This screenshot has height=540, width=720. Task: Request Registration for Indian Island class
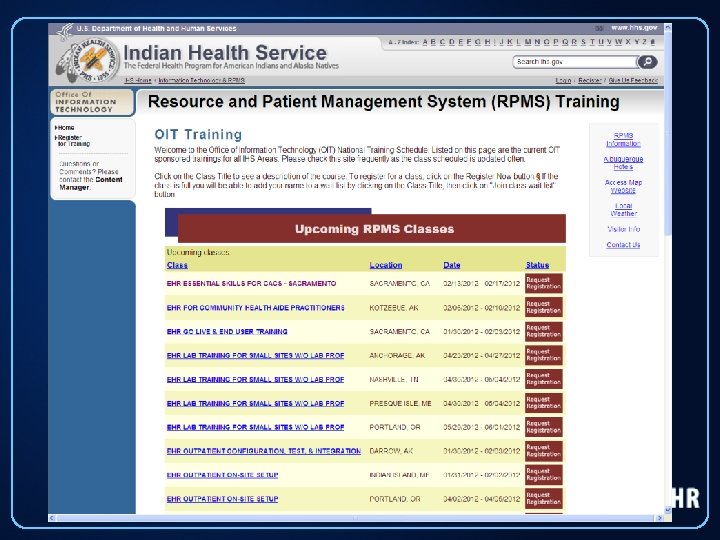pyautogui.click(x=544, y=474)
